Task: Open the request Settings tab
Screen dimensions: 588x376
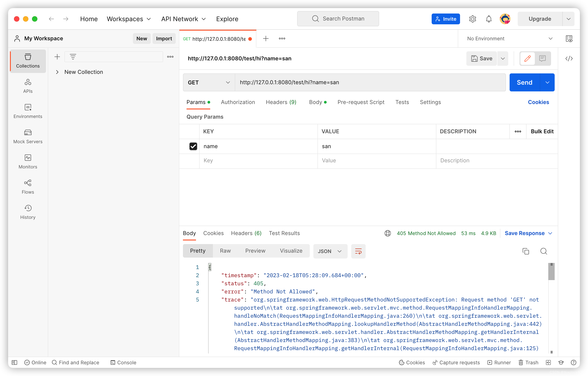Action: click(x=430, y=102)
